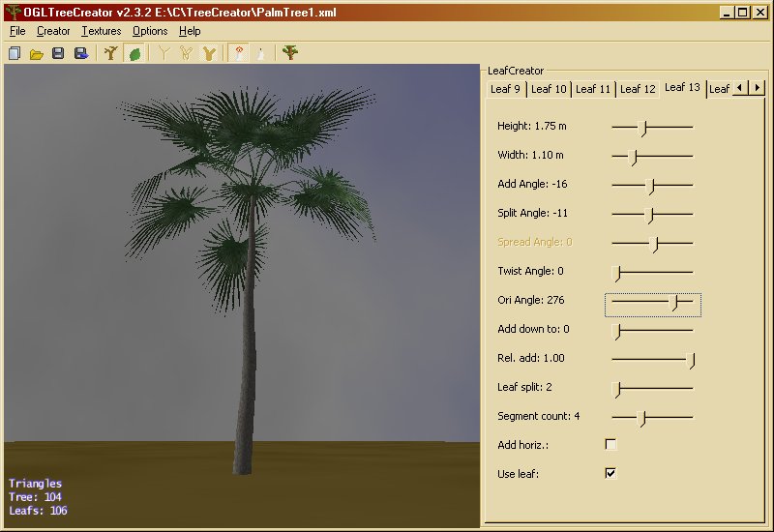Switch to the Leaf 10 tab
The height and width of the screenshot is (532, 774).
click(x=549, y=89)
